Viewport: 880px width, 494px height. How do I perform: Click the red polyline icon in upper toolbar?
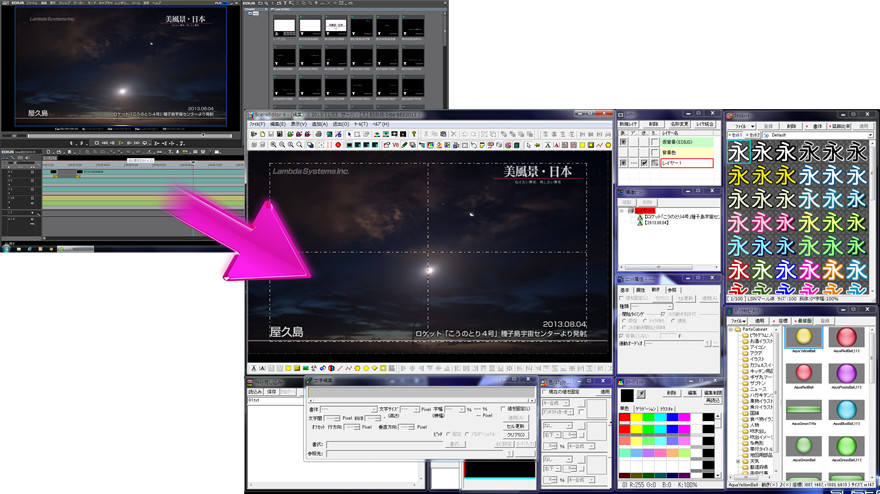click(x=599, y=144)
